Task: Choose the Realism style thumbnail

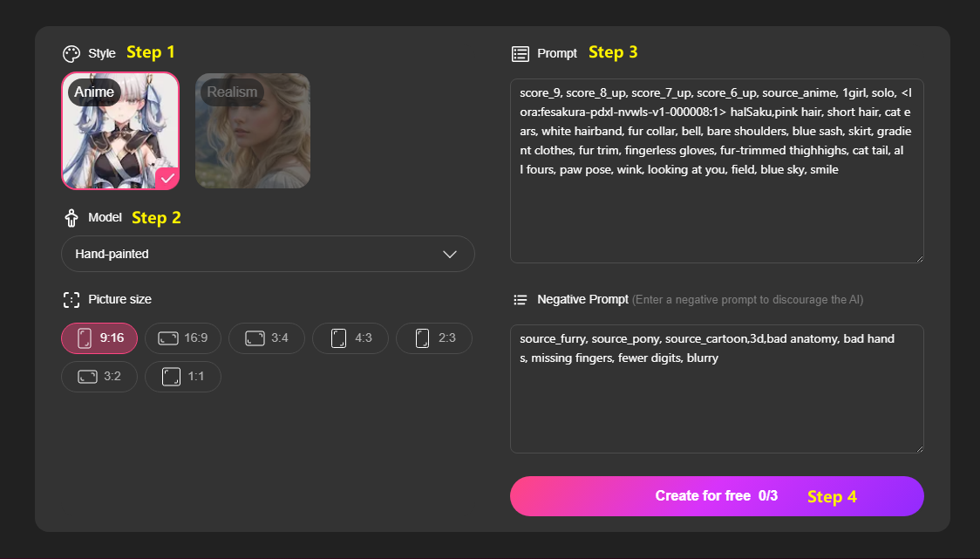Action: tap(253, 131)
